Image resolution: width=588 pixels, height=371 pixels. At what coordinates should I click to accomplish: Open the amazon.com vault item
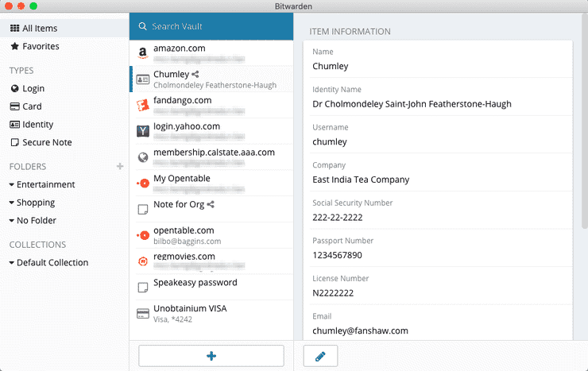(x=211, y=53)
